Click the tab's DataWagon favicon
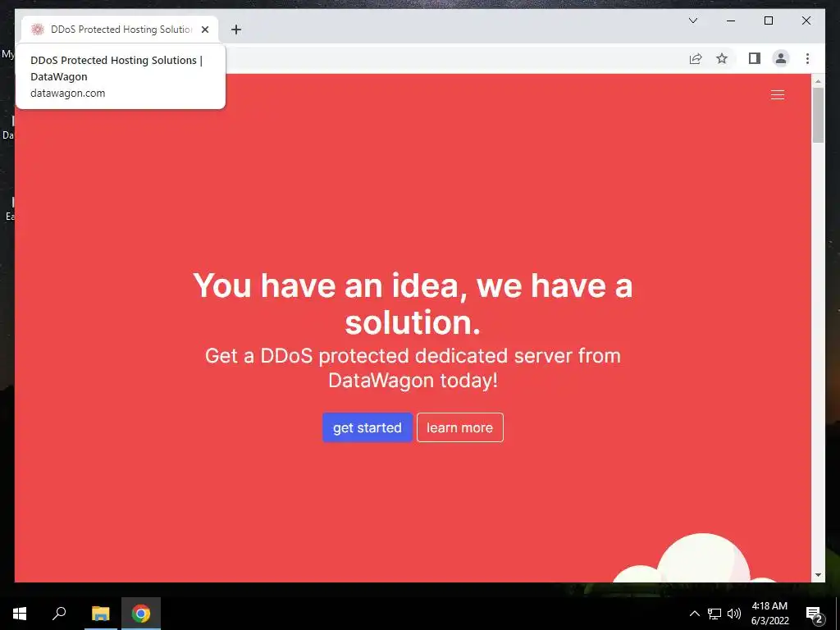The height and width of the screenshot is (630, 840). coord(37,30)
